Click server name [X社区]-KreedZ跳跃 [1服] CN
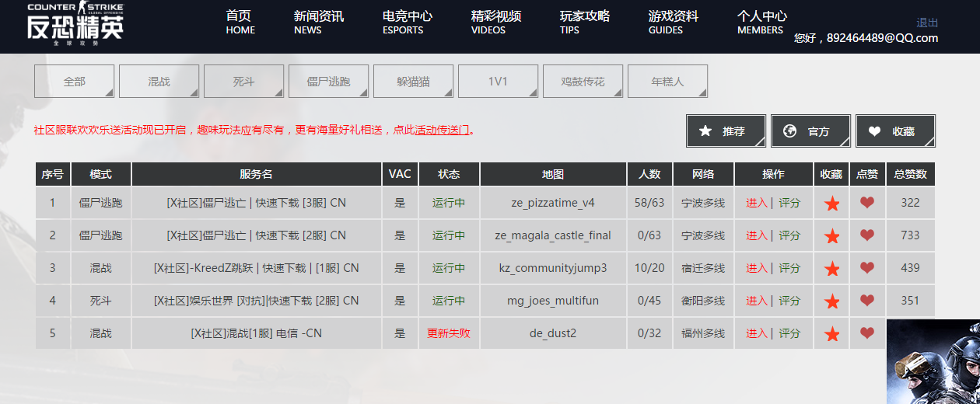The width and height of the screenshot is (980, 404). pyautogui.click(x=257, y=268)
